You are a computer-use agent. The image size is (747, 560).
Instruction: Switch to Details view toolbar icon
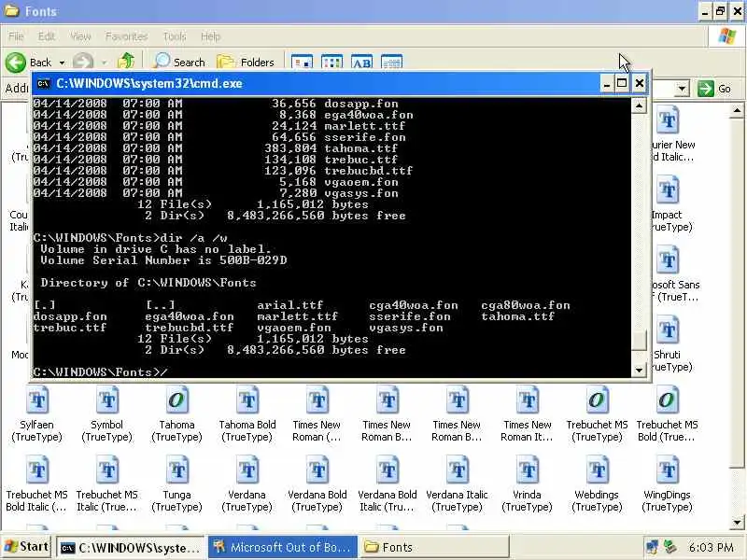pos(391,62)
